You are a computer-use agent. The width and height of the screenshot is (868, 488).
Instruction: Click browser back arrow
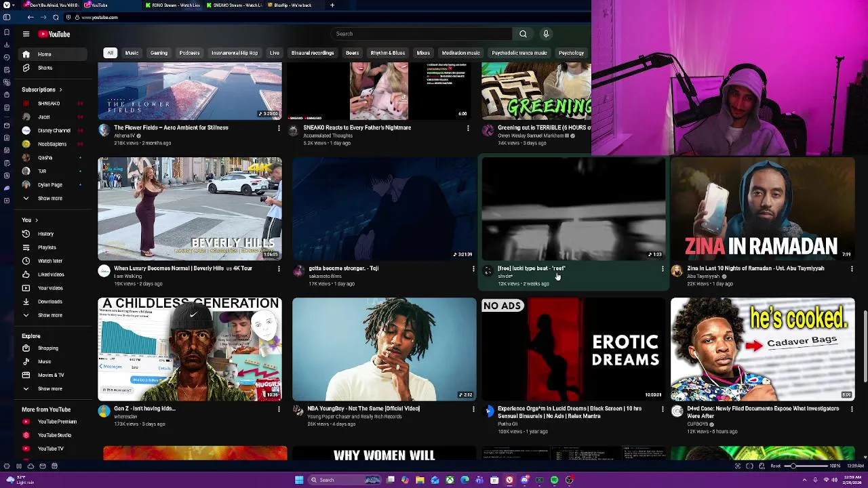coord(30,17)
